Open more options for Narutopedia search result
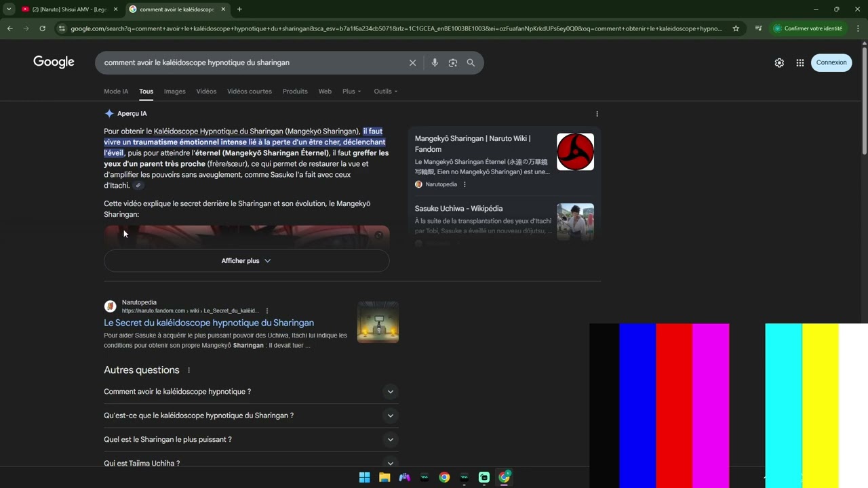The image size is (868, 488). pos(267,311)
